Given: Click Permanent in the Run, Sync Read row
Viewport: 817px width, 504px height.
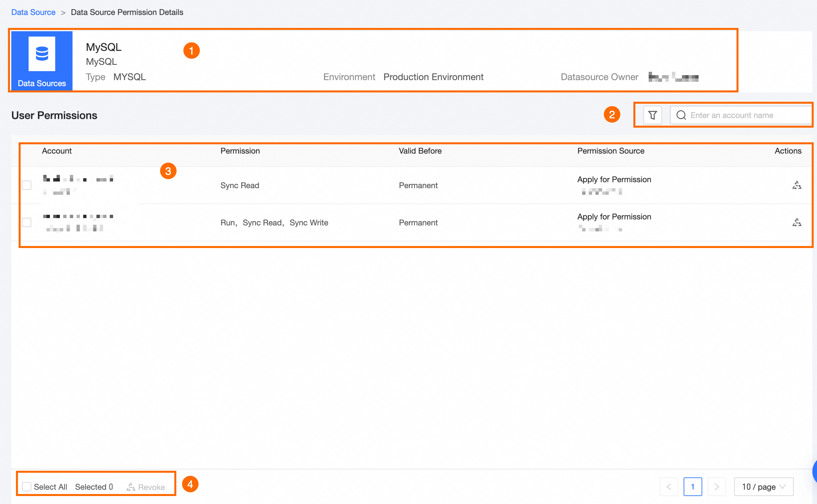Looking at the screenshot, I should tap(418, 223).
